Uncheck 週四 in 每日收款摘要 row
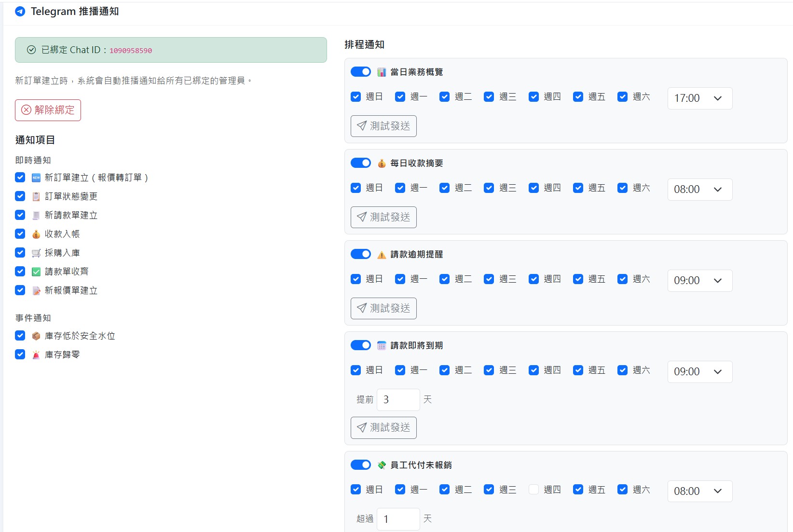 coord(533,188)
